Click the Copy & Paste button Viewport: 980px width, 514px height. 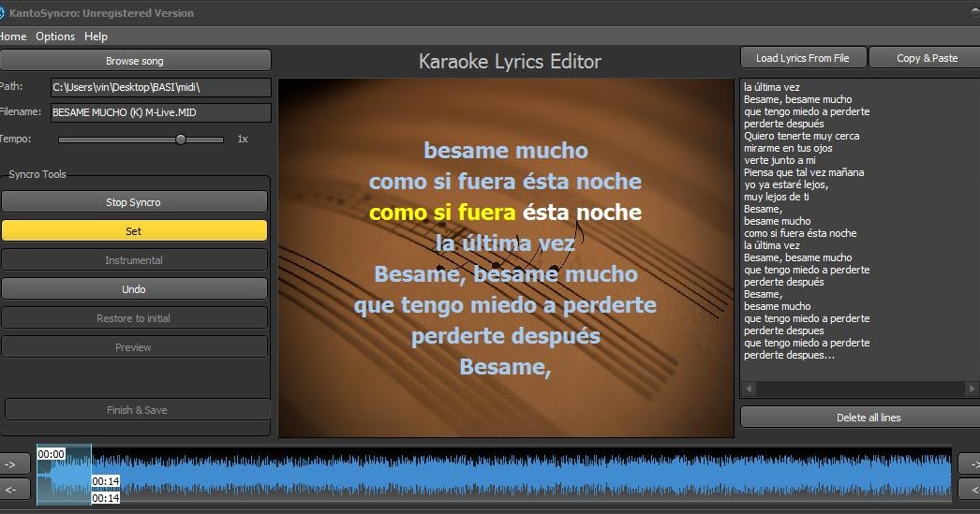pyautogui.click(x=926, y=57)
